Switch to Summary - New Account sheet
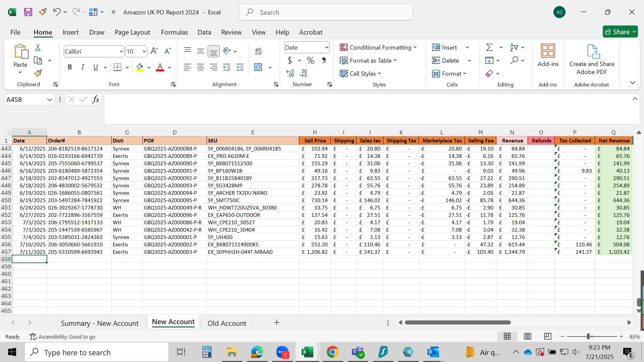Viewport: 644px width, 362px height. 100,323
